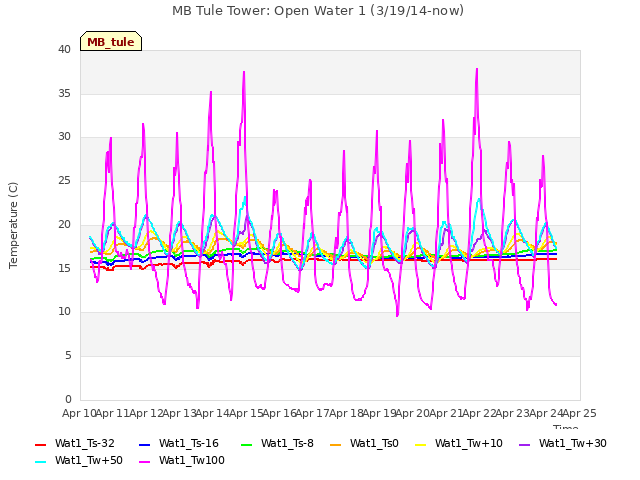The width and height of the screenshot is (640, 480).
Task: Click the 40 y-axis tick label
Action: click(x=64, y=49)
